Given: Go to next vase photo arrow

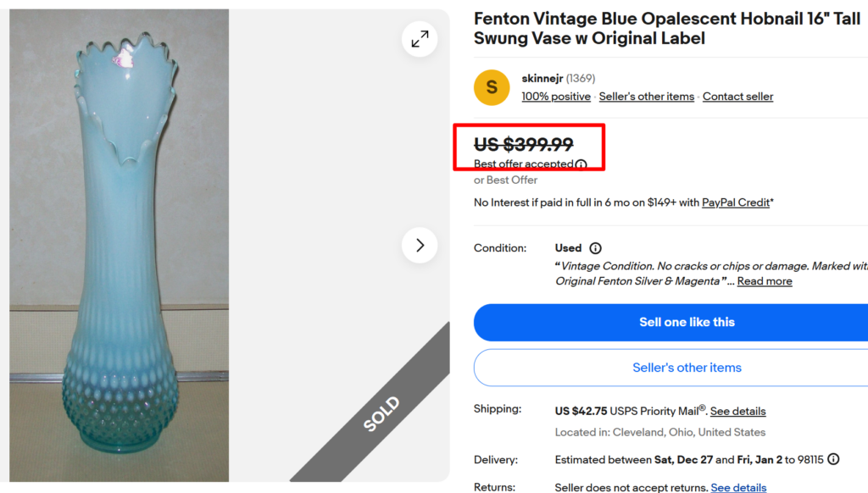Looking at the screenshot, I should pos(420,246).
